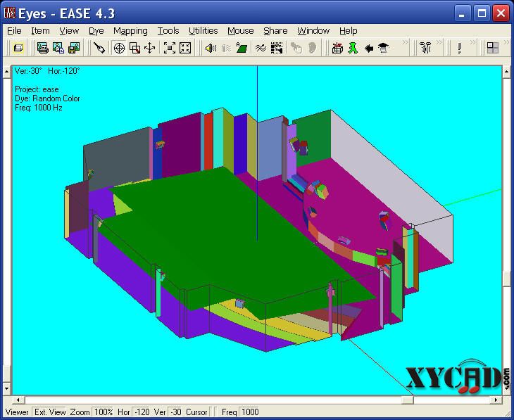
Task: Click the twin ears auralization icon
Action: (x=426, y=48)
